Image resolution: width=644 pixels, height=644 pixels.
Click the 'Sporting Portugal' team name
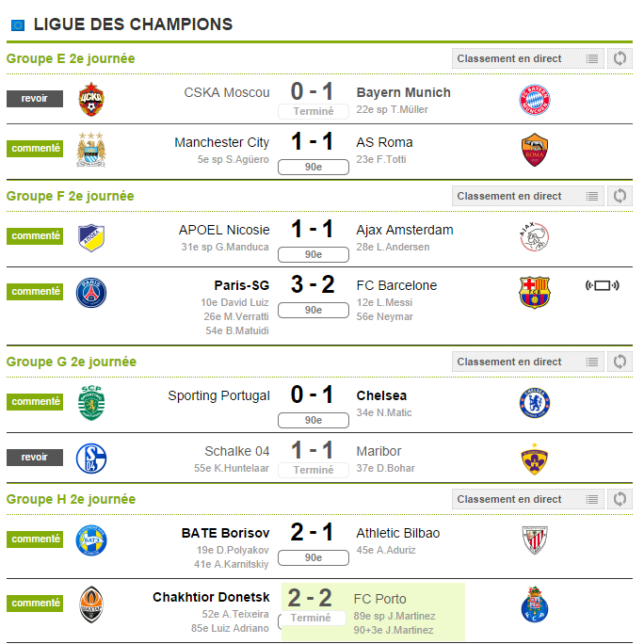(218, 395)
